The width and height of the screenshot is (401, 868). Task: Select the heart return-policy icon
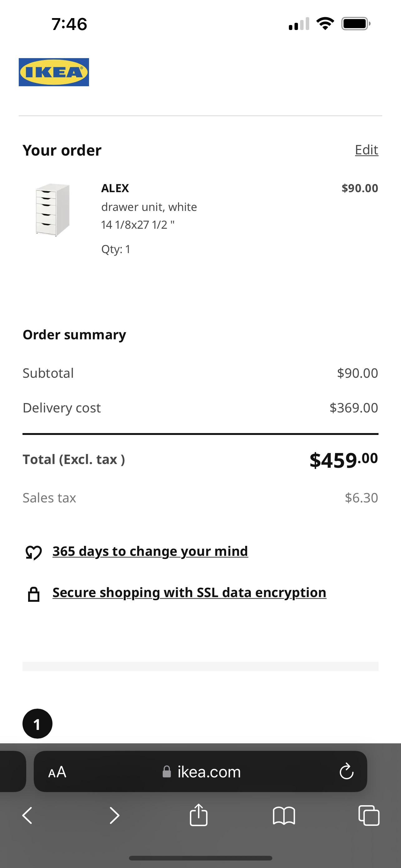pyautogui.click(x=33, y=551)
